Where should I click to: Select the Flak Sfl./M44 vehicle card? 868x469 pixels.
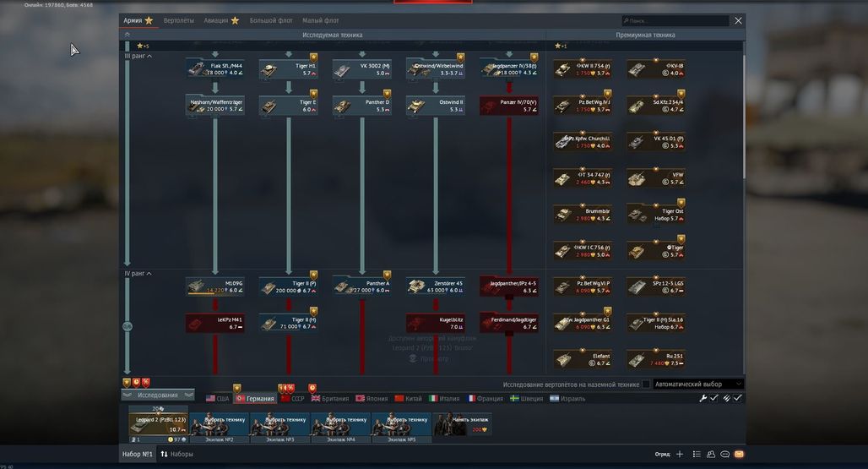pos(215,68)
